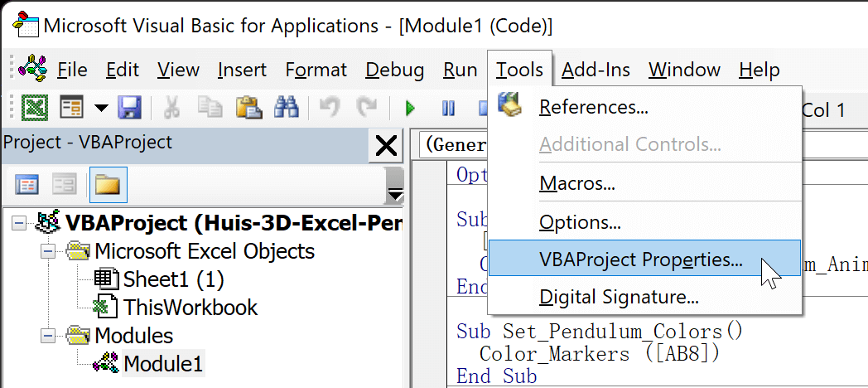Open the Help menu

[759, 70]
